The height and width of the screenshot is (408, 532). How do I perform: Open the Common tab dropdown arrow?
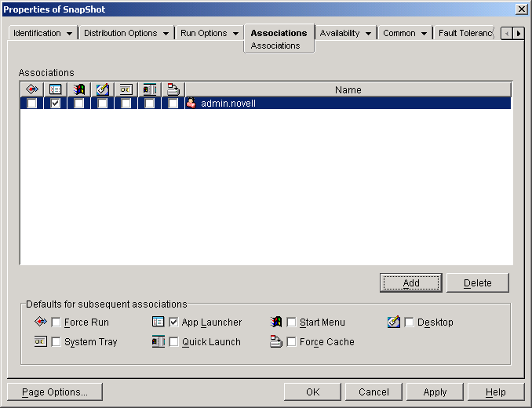pos(424,34)
